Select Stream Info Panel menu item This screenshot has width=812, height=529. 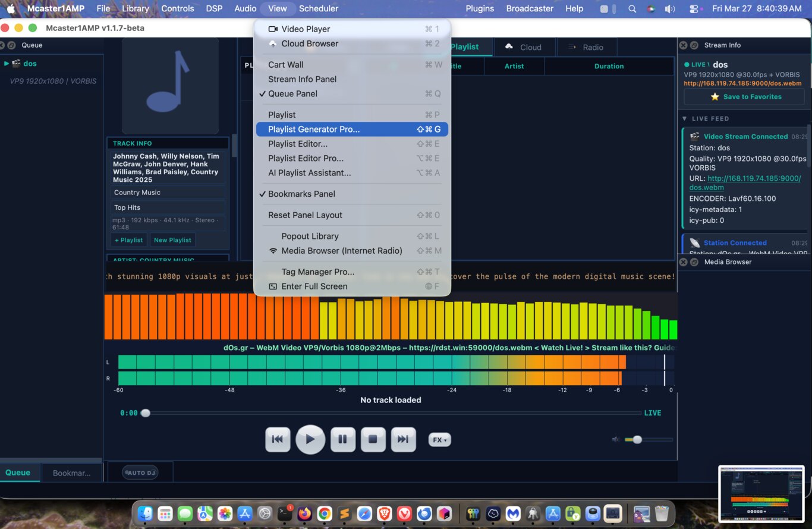click(352, 79)
